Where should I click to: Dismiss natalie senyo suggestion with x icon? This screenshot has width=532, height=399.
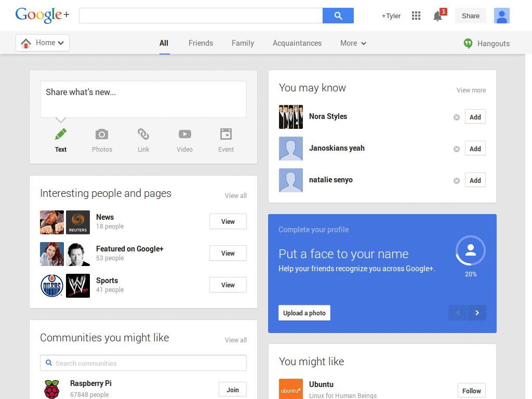pos(457,181)
